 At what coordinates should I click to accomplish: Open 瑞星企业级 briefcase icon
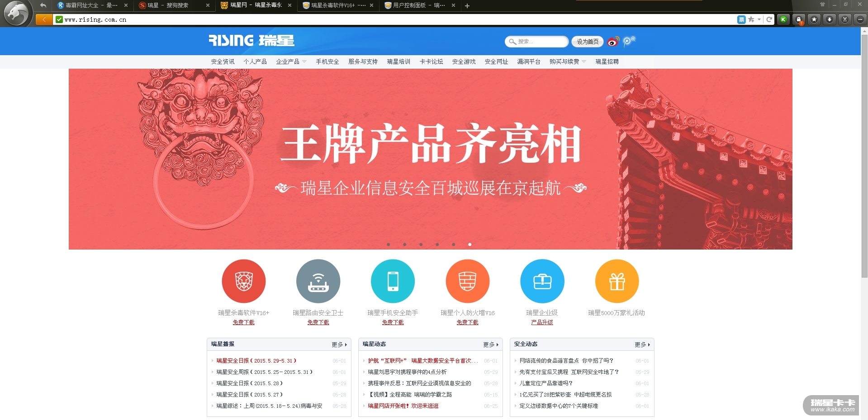point(542,281)
